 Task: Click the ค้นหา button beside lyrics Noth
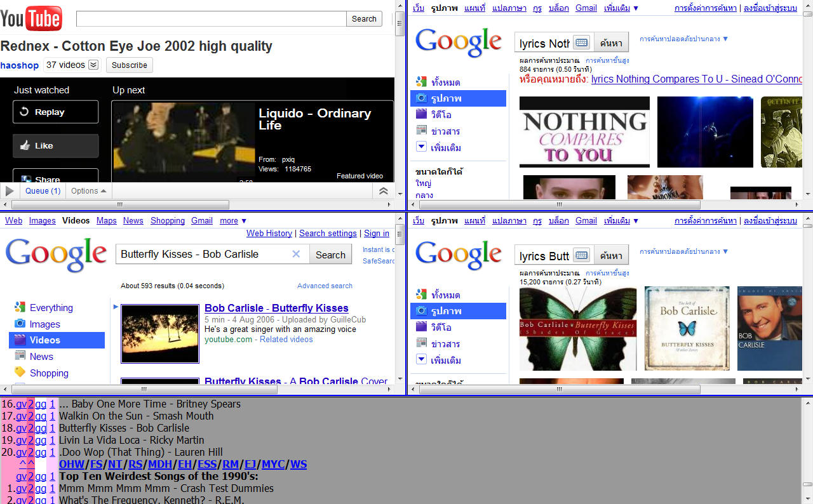(x=611, y=43)
